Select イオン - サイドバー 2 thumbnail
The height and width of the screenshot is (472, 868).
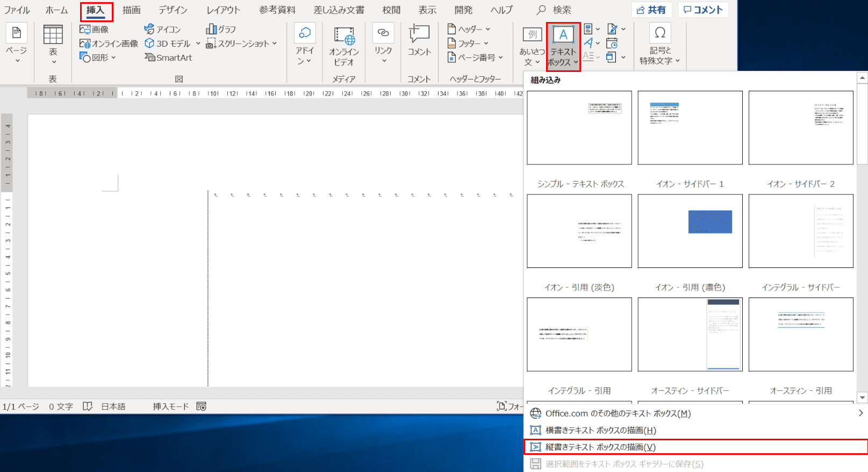[801, 128]
